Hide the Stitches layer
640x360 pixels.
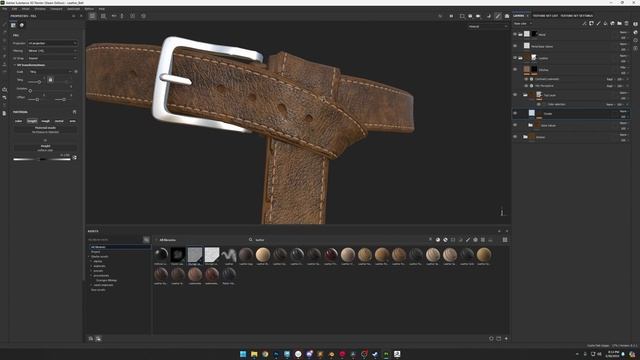pyautogui.click(x=515, y=70)
